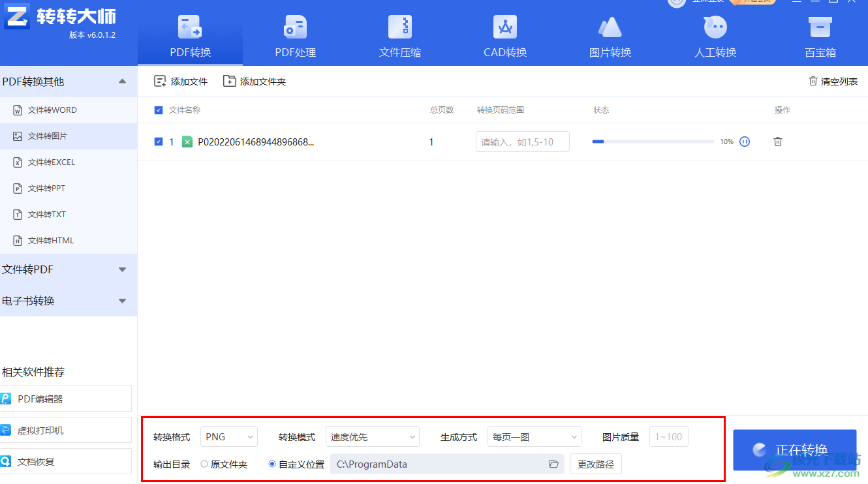Uncheck the checkbox for file row 1
The width and height of the screenshot is (868, 484).
[x=159, y=142]
